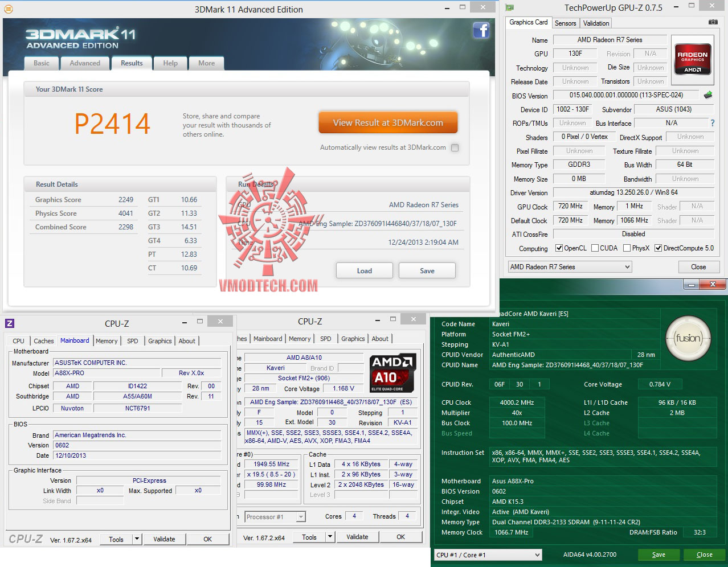Click the Graphics Score value 2249
The image size is (728, 567).
126,200
